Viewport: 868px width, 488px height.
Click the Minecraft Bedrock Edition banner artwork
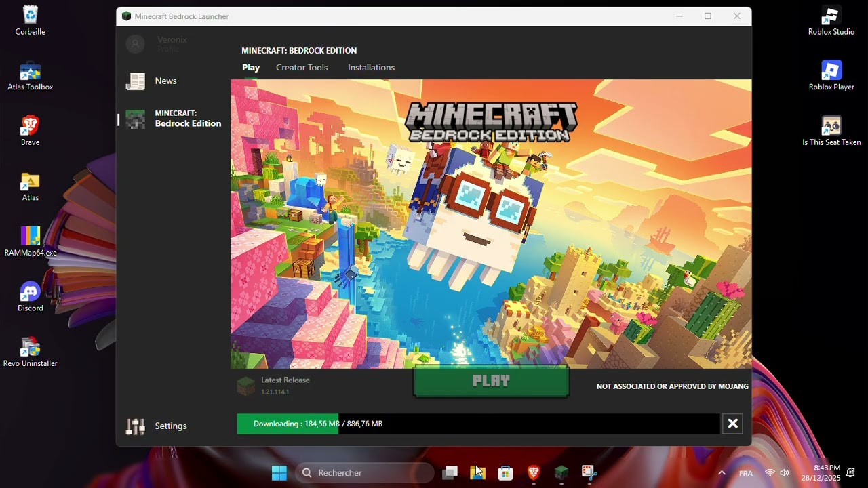coord(491,224)
